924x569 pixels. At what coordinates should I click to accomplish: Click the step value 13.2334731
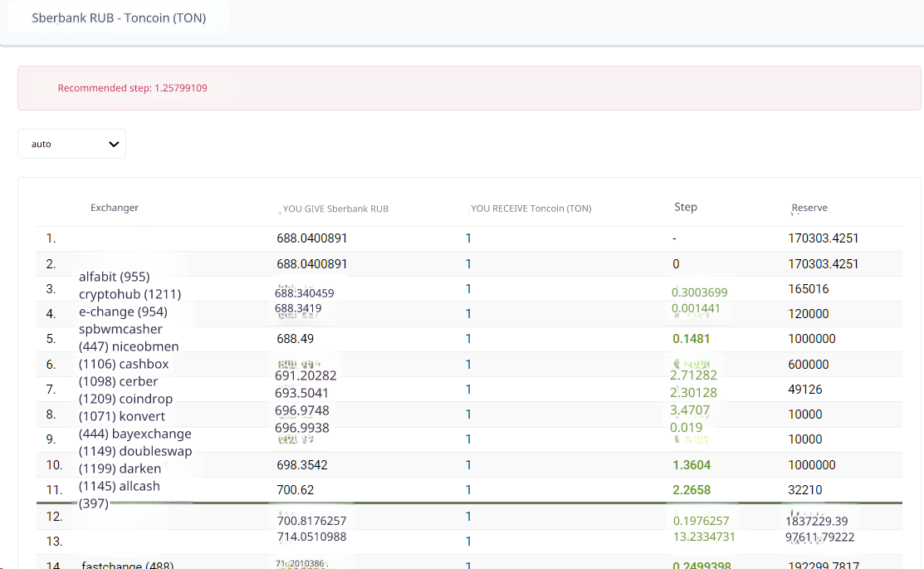click(x=702, y=537)
